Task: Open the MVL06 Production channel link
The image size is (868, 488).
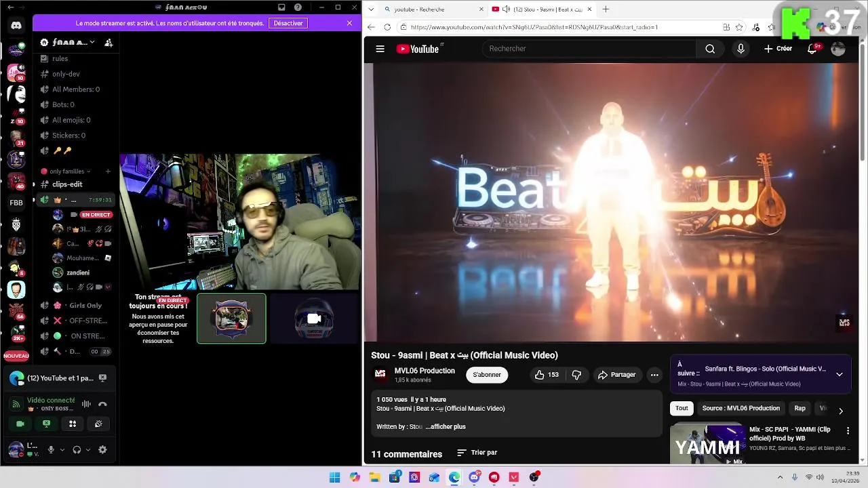Action: coord(425,371)
